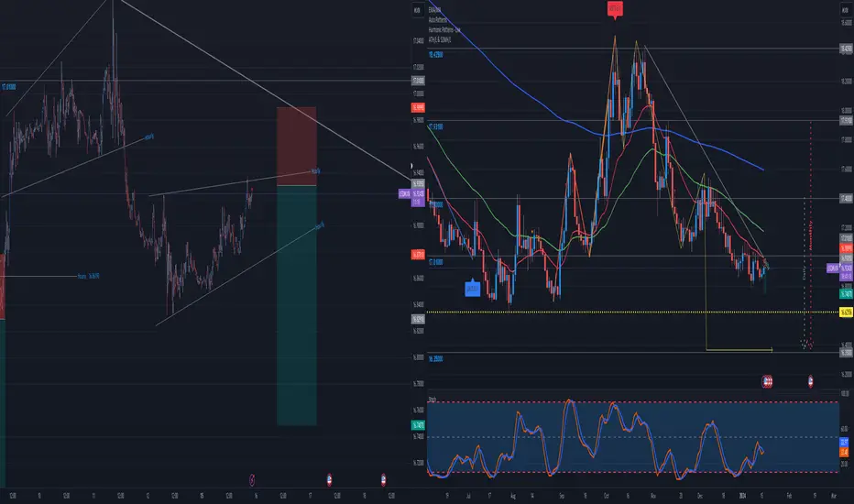854x504 pixels.
Task: Click the green price label on left chart axis
Action: [418, 425]
